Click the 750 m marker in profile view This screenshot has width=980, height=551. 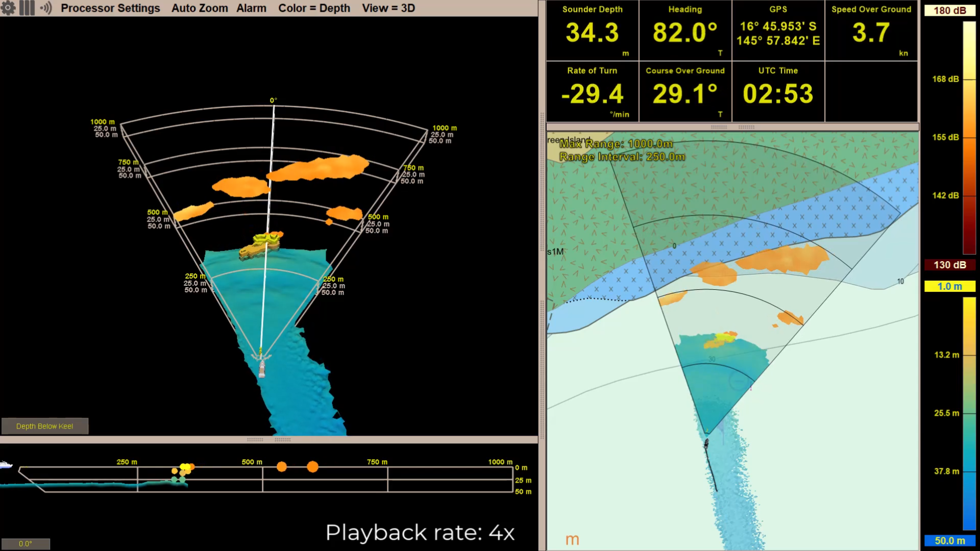[x=377, y=462]
